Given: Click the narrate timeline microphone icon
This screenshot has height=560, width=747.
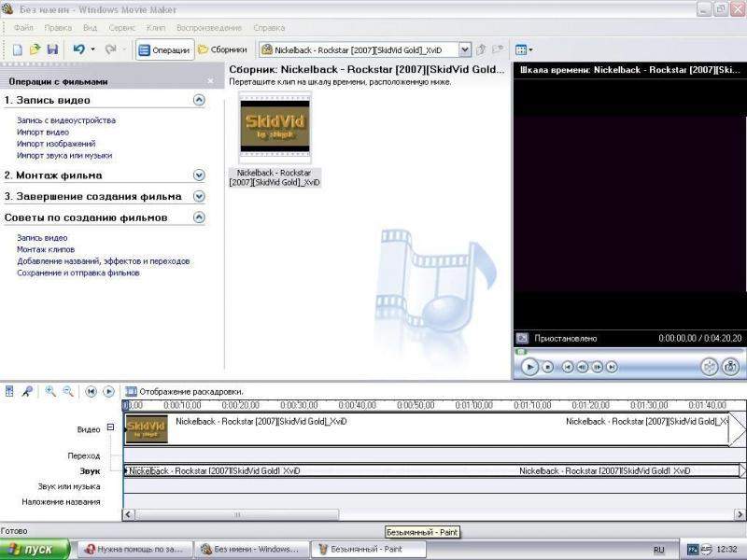Looking at the screenshot, I should pyautogui.click(x=27, y=391).
